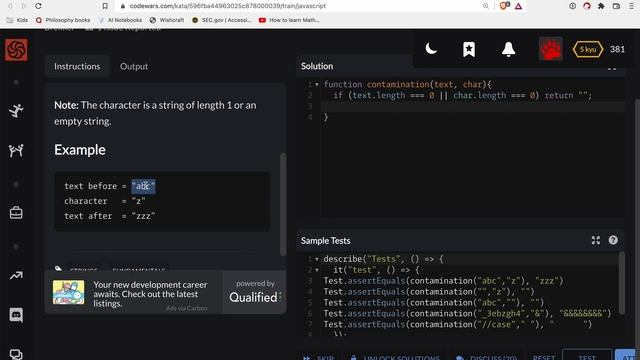Viewport: 640px width, 360px height.
Task: Open the Brave rewards triangle icon
Action: [x=518, y=6]
